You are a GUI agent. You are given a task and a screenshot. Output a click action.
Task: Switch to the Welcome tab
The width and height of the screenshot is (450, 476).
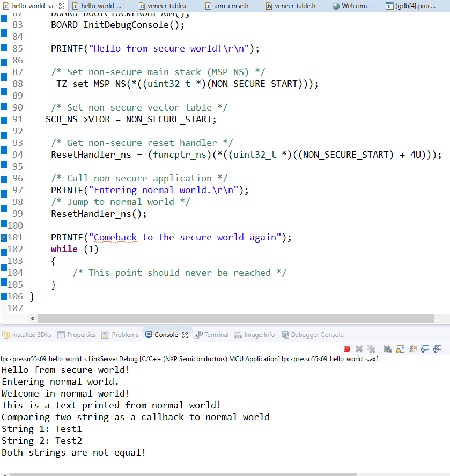(351, 6)
